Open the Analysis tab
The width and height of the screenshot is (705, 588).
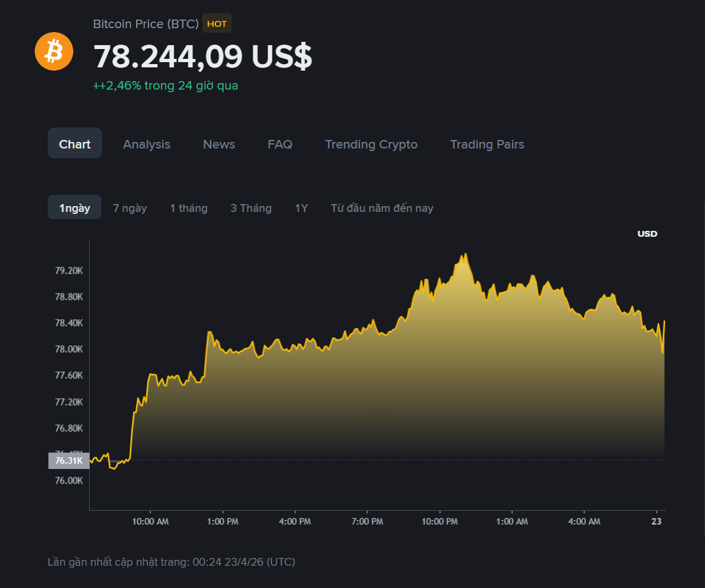click(147, 144)
